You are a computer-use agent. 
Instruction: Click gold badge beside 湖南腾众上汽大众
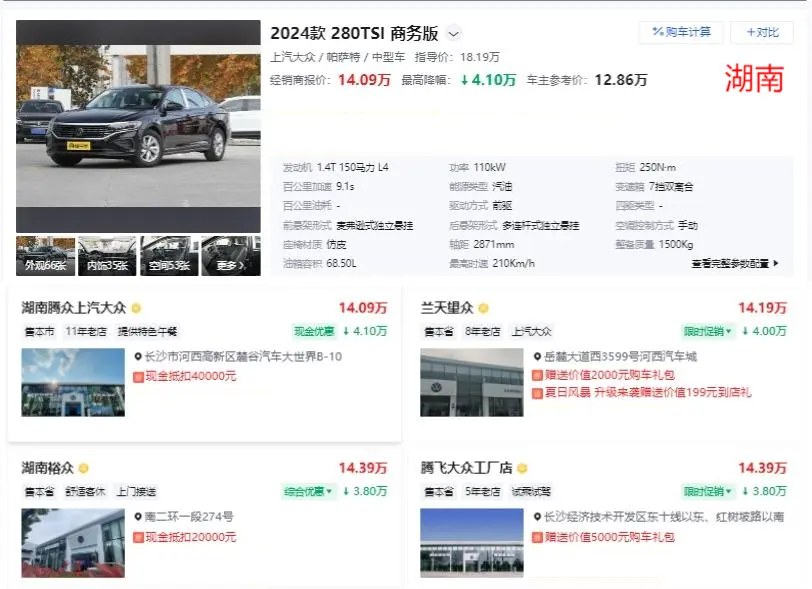(x=136, y=308)
